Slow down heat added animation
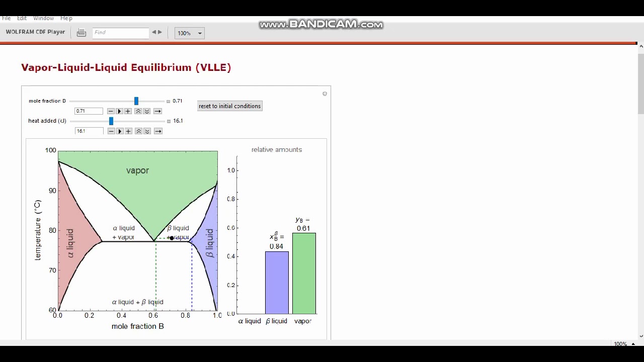Viewport: 644px width, 362px height. 147,131
